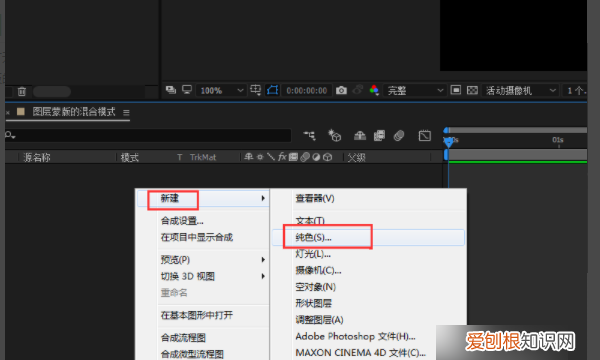The height and width of the screenshot is (360, 600).
Task: Open grid and guide options icon
Action: [x=255, y=90]
